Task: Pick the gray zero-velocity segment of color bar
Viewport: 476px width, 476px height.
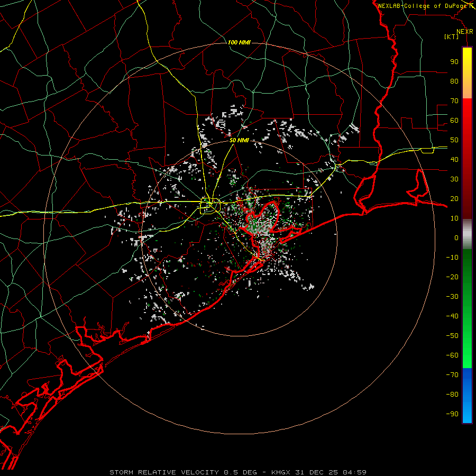Action: pos(467,234)
